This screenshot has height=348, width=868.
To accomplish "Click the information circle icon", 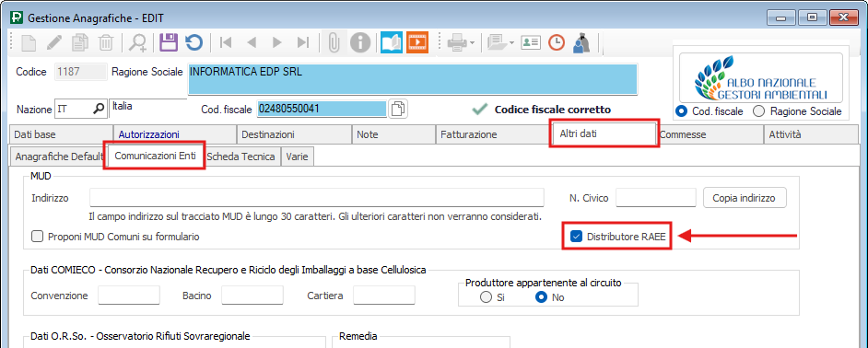I will pos(360,42).
